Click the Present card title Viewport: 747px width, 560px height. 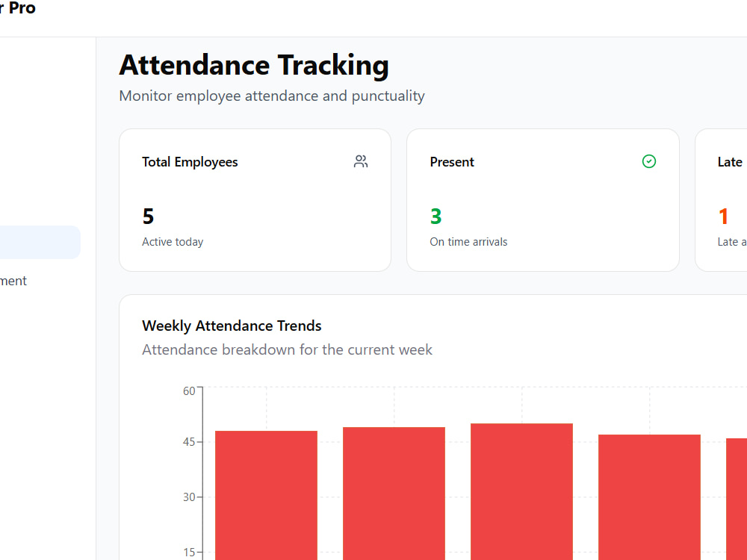pyautogui.click(x=452, y=162)
